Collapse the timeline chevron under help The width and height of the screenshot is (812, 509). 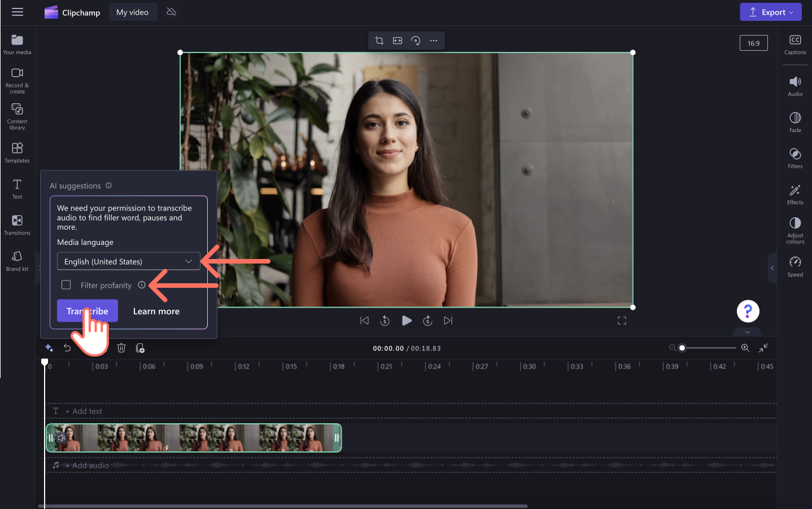click(748, 332)
